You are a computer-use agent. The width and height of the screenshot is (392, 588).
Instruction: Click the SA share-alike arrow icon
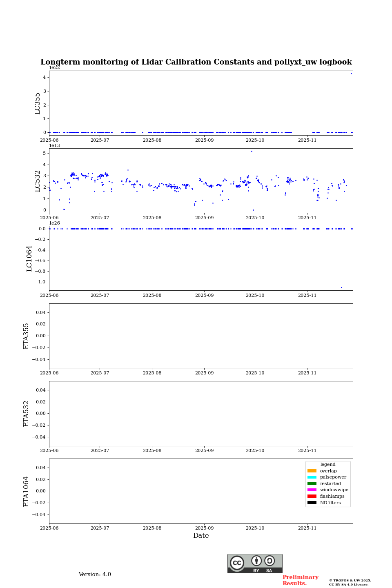[x=269, y=561]
